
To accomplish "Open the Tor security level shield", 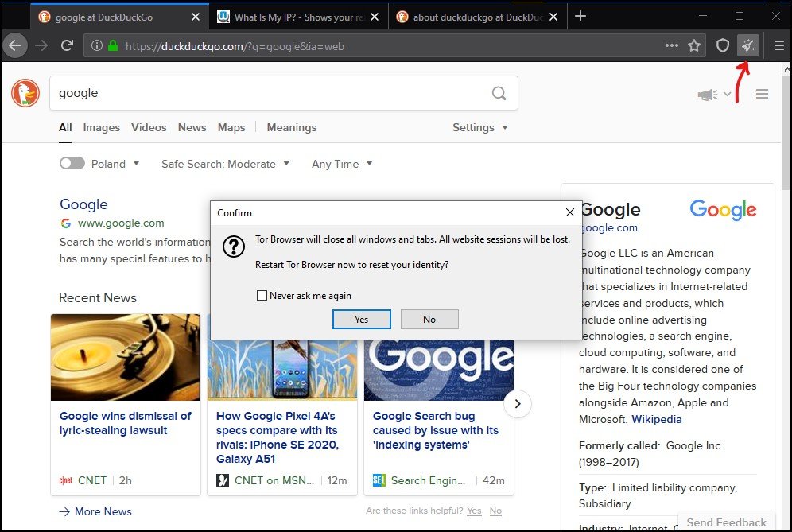I will (x=723, y=46).
